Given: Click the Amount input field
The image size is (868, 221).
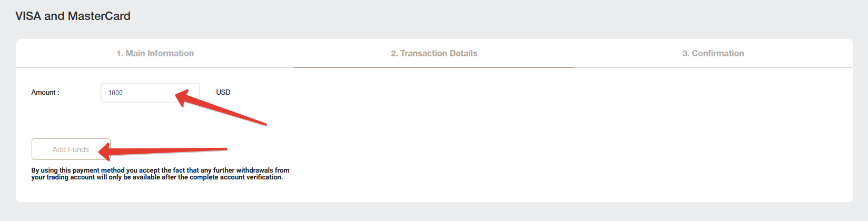Looking at the screenshot, I should tap(150, 93).
